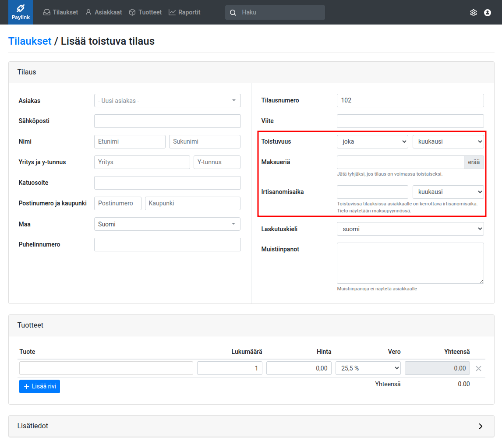This screenshot has width=502, height=448.
Task: Open the Laskutuskieli language dropdown
Action: 410,229
